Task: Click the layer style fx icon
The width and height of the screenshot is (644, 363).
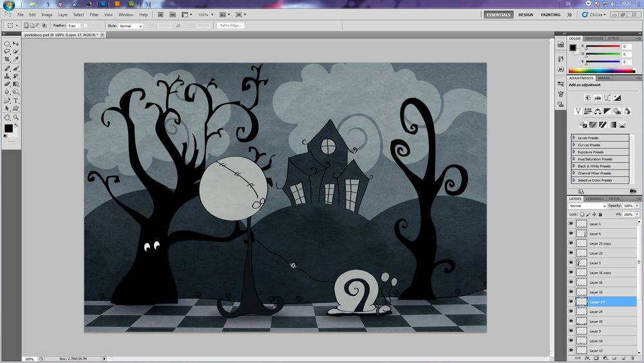Action: click(587, 358)
